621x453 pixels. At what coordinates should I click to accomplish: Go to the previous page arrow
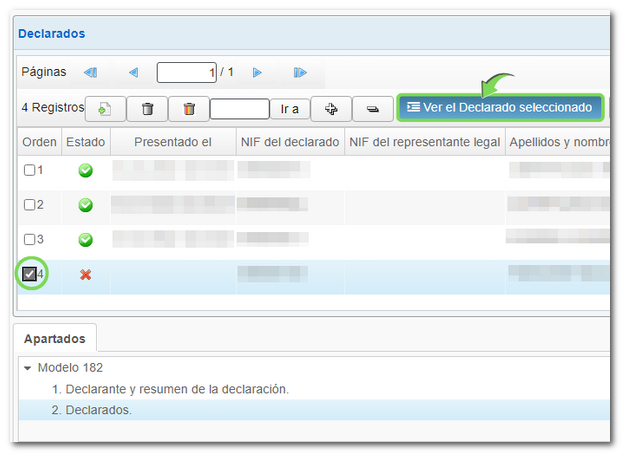point(133,72)
